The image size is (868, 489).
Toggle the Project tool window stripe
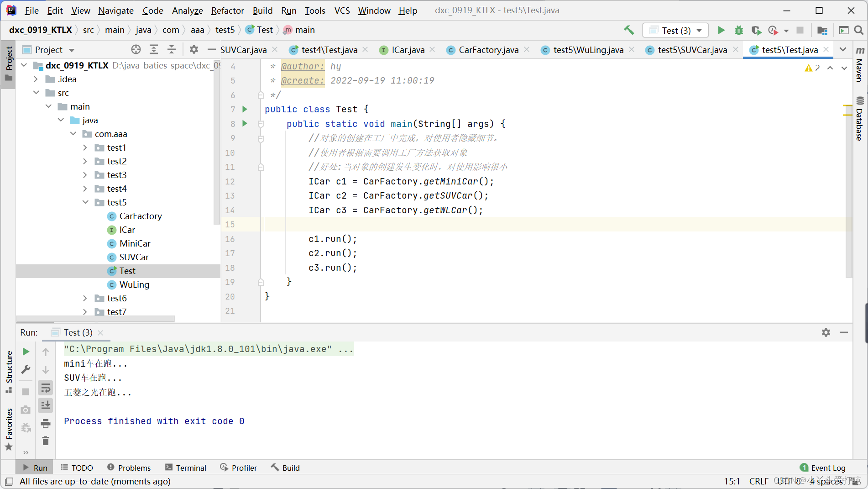point(9,63)
